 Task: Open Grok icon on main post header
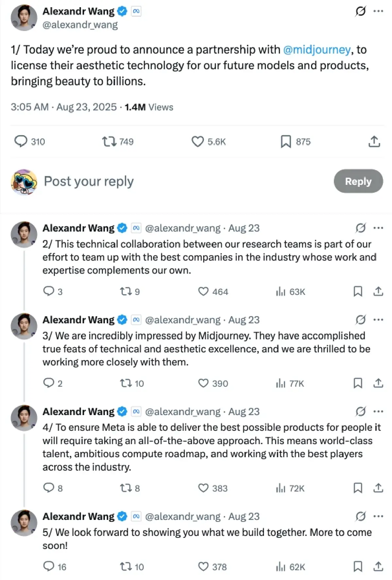coord(360,11)
